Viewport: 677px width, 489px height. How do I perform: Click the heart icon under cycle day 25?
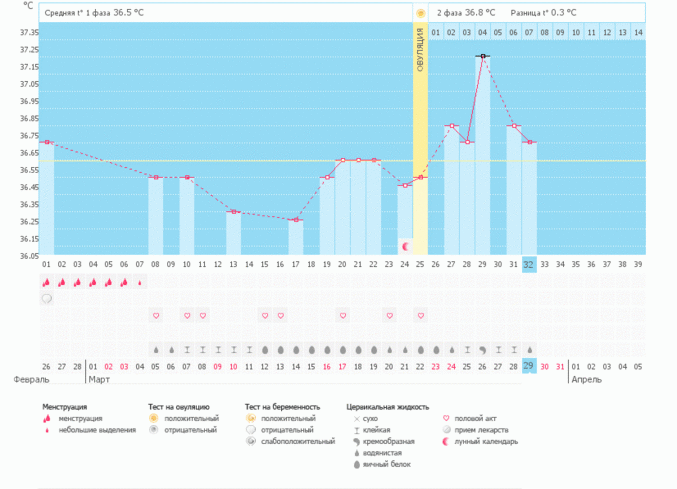point(420,315)
